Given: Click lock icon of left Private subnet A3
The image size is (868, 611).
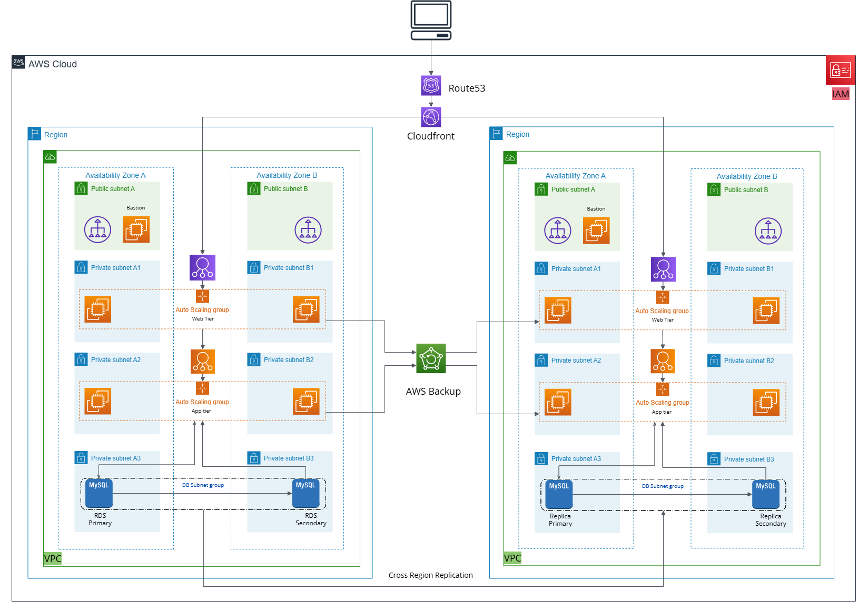Looking at the screenshot, I should [81, 458].
